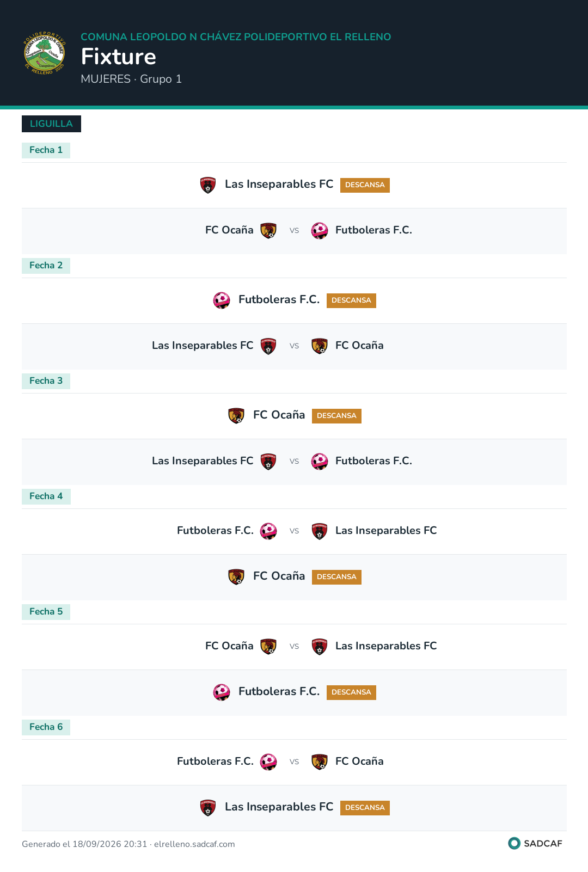Open the elrelleno.sadcaf.com footer link

(x=194, y=844)
